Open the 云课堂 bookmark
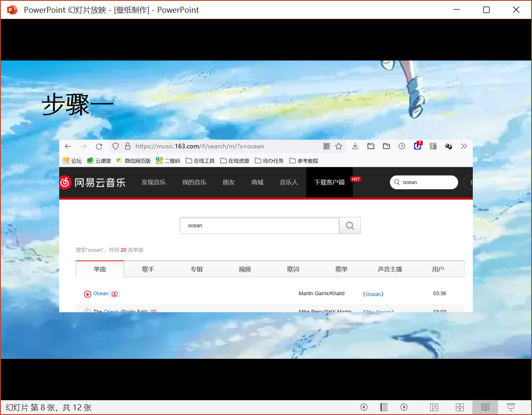This screenshot has height=415, width=532. click(x=99, y=161)
